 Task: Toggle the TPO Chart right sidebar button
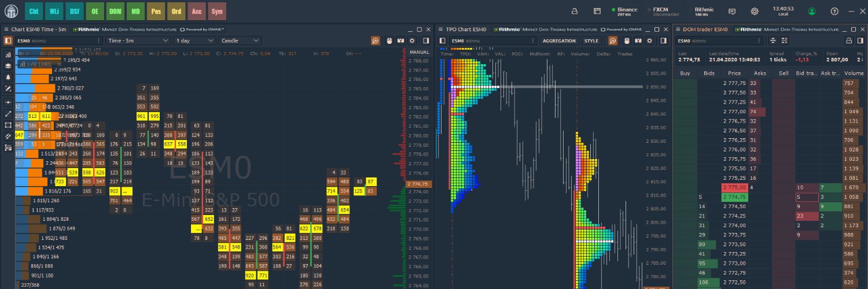[x=664, y=40]
